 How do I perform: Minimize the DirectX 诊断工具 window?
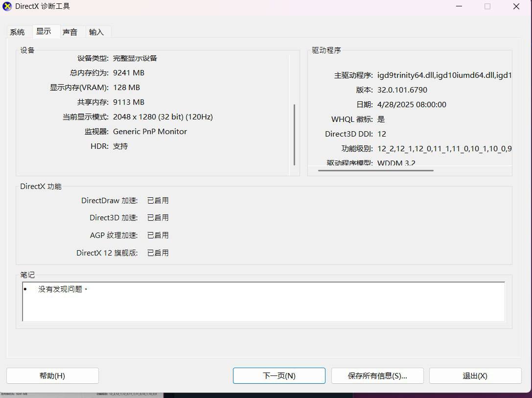tap(459, 6)
